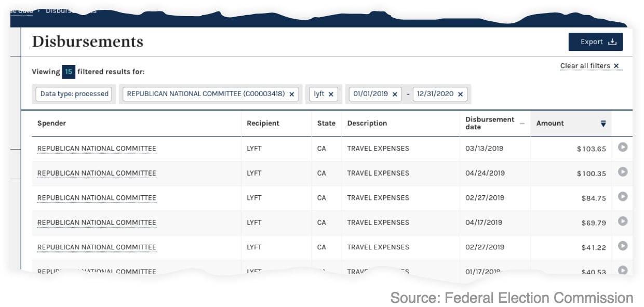644x307 pixels.
Task: Remove the Republican National Committee filter tag
Action: 291,94
